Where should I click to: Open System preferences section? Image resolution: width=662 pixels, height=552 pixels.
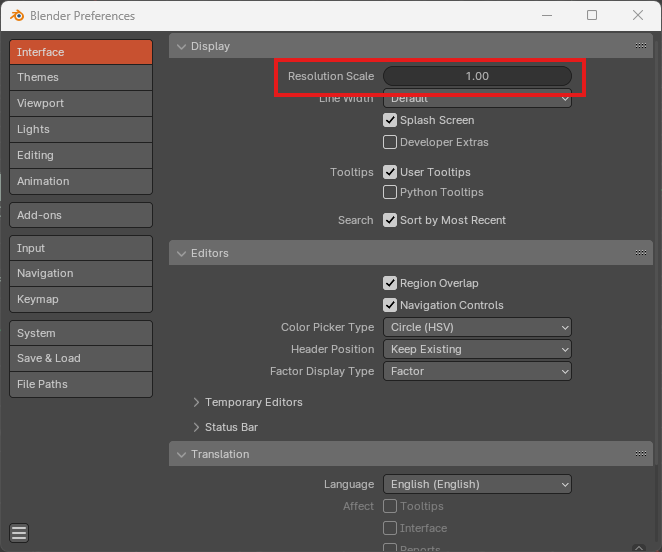pos(81,333)
